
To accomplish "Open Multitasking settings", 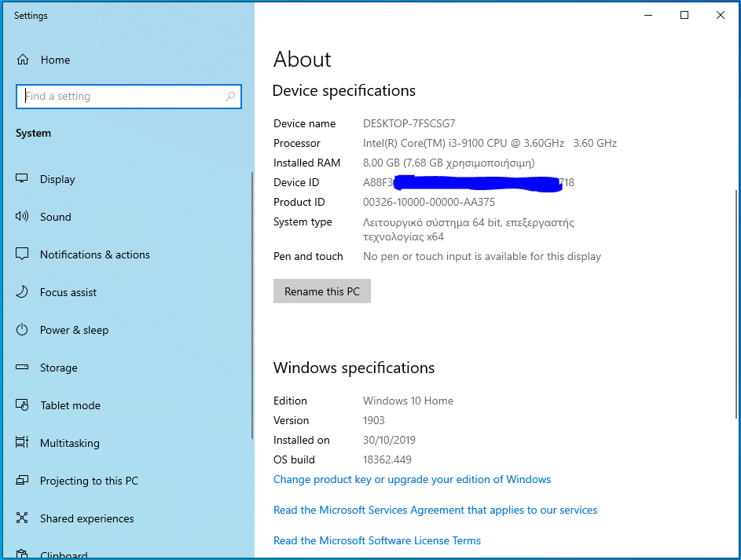I will click(70, 444).
